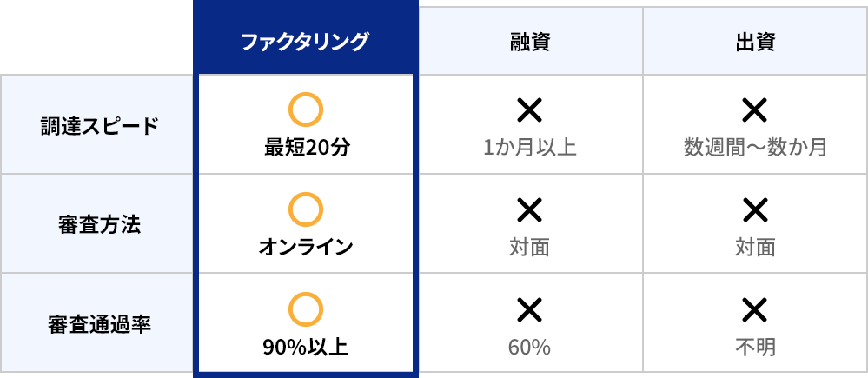
Task: Click the orange circle above オンライン
Action: pyautogui.click(x=305, y=209)
